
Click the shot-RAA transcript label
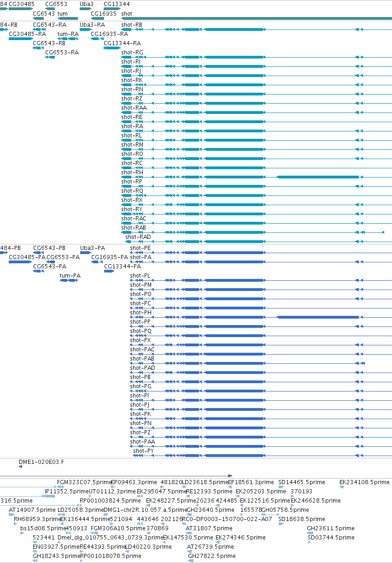134,108
